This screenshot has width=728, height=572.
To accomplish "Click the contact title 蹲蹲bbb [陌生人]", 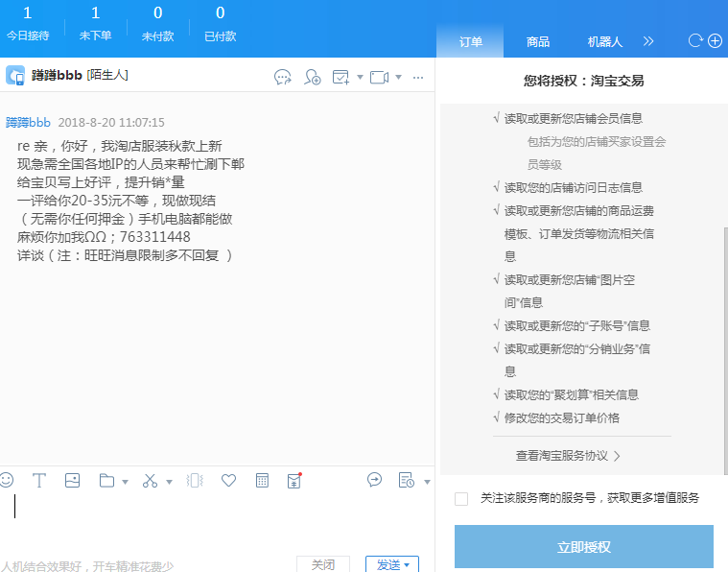I will pos(80,75).
